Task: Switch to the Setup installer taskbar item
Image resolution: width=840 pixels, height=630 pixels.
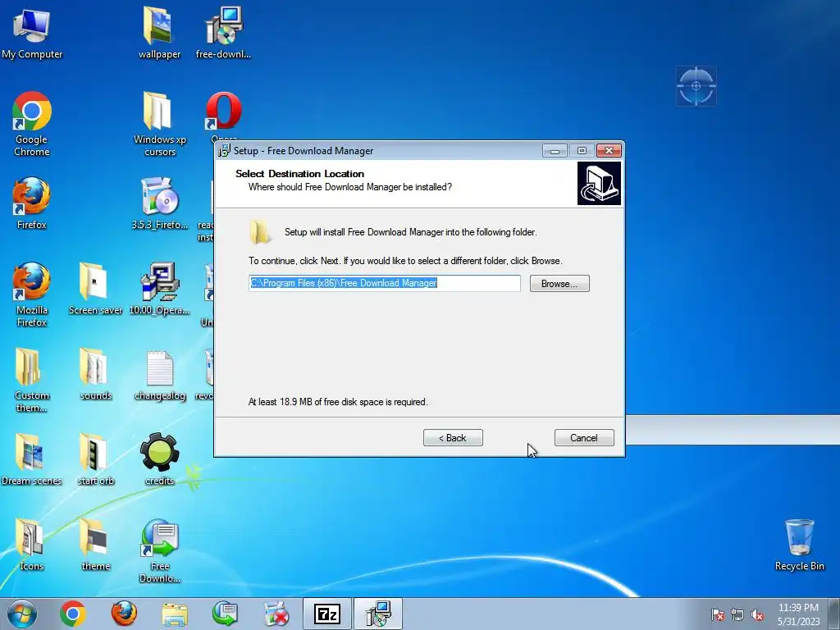Action: point(378,614)
